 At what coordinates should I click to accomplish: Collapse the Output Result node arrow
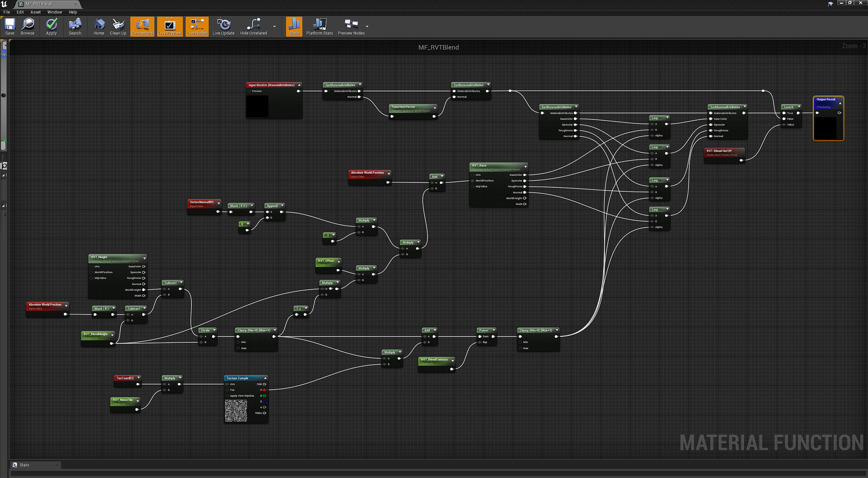[x=840, y=103]
